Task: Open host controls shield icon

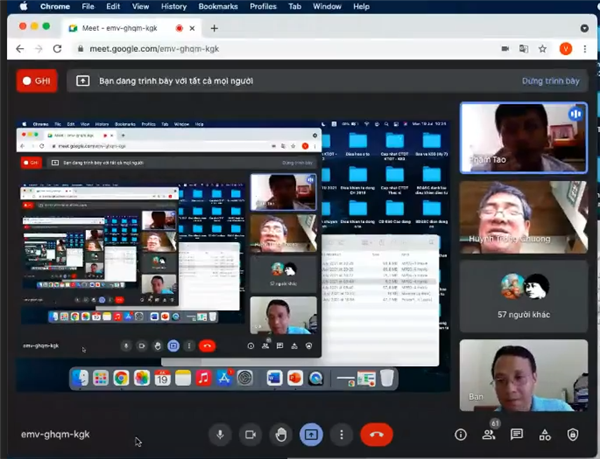Action: [573, 435]
